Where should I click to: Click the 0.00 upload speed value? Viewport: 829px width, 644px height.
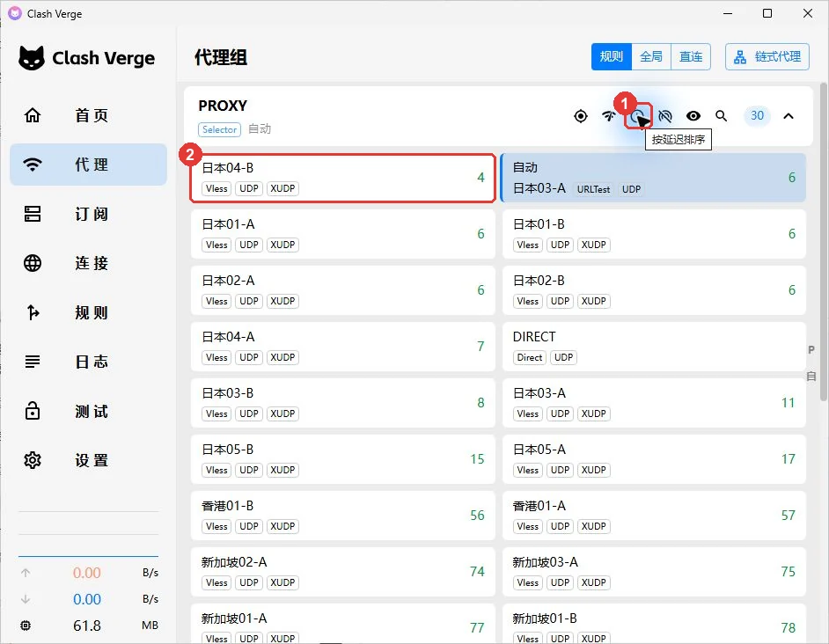87,573
